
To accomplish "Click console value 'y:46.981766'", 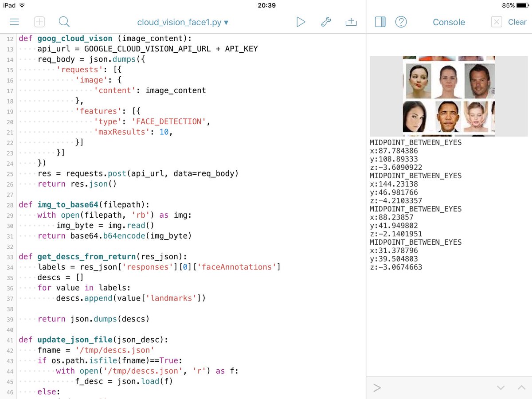I will tap(394, 192).
